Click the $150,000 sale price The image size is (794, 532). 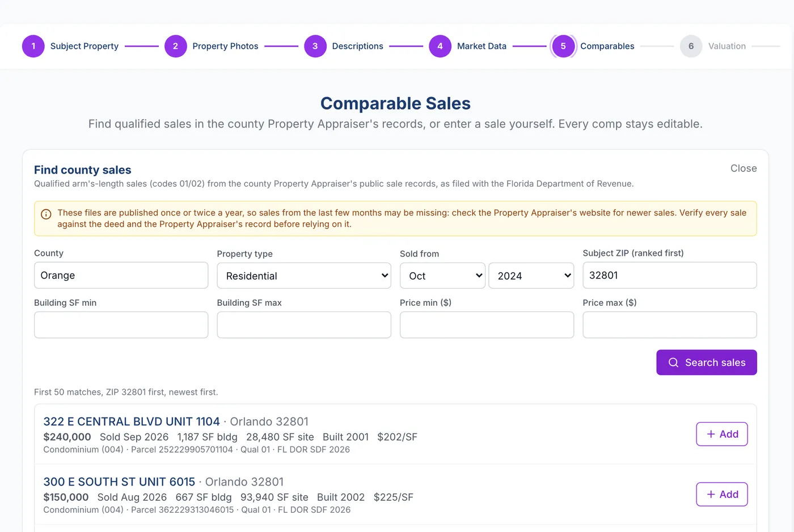point(66,497)
